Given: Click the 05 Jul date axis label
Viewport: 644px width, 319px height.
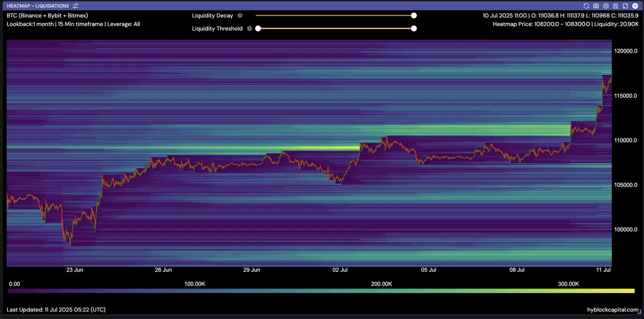Looking at the screenshot, I should click(429, 270).
